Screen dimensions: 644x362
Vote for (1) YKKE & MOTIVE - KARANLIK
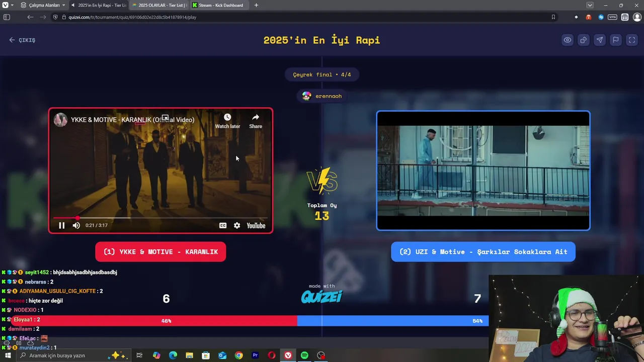(160, 252)
